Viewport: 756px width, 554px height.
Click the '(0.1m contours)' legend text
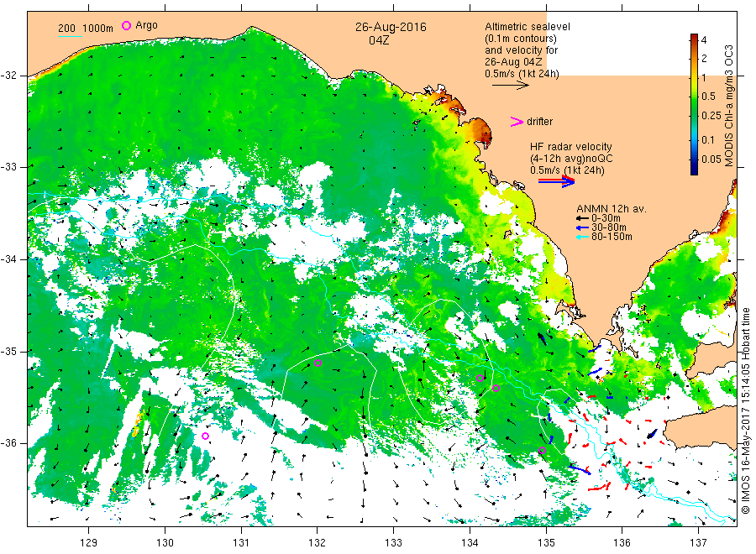[521, 39]
